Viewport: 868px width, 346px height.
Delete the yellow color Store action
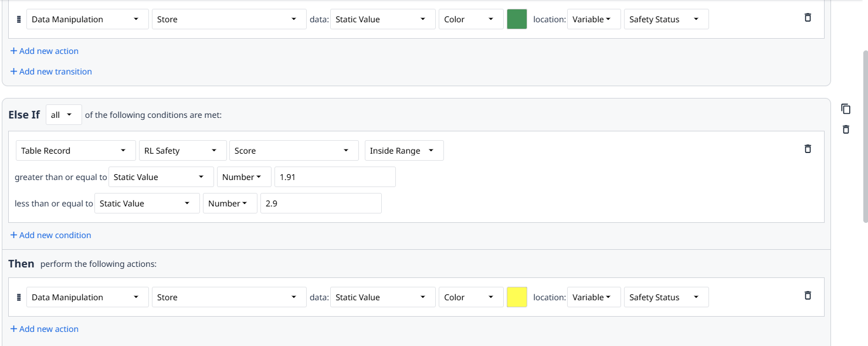click(808, 296)
